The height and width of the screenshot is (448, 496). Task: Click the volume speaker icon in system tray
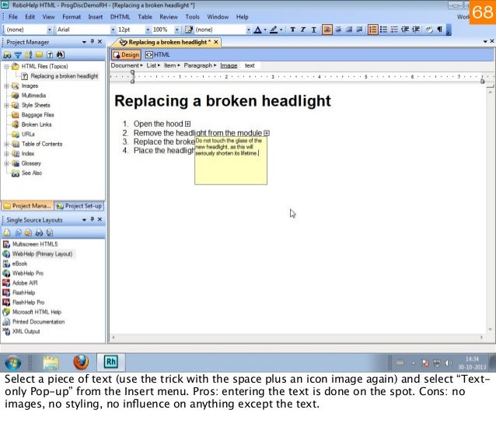(x=448, y=363)
